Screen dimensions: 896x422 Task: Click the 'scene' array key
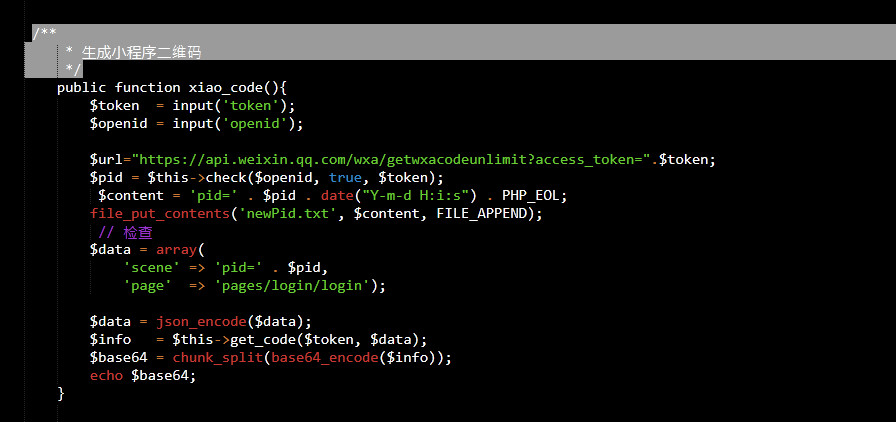click(151, 268)
